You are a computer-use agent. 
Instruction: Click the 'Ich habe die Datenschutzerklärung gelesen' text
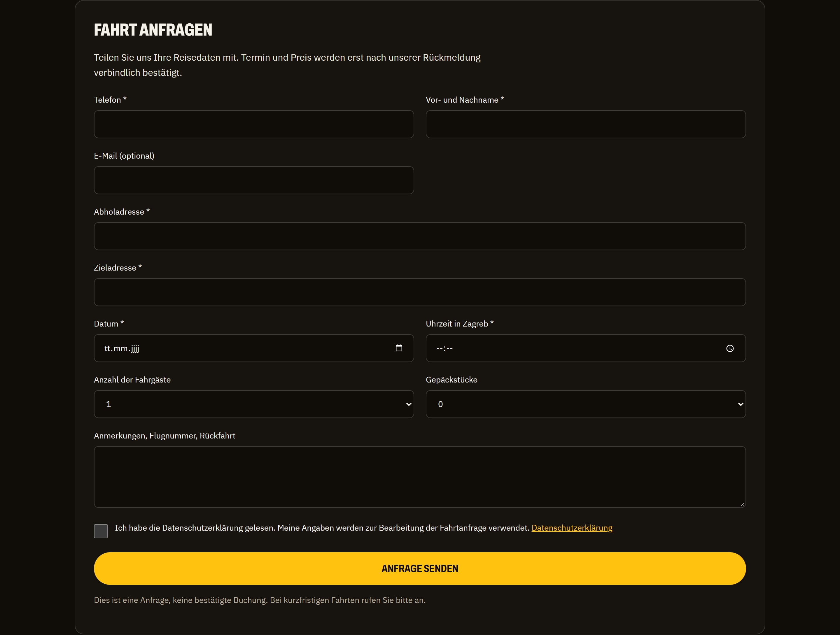(322, 528)
